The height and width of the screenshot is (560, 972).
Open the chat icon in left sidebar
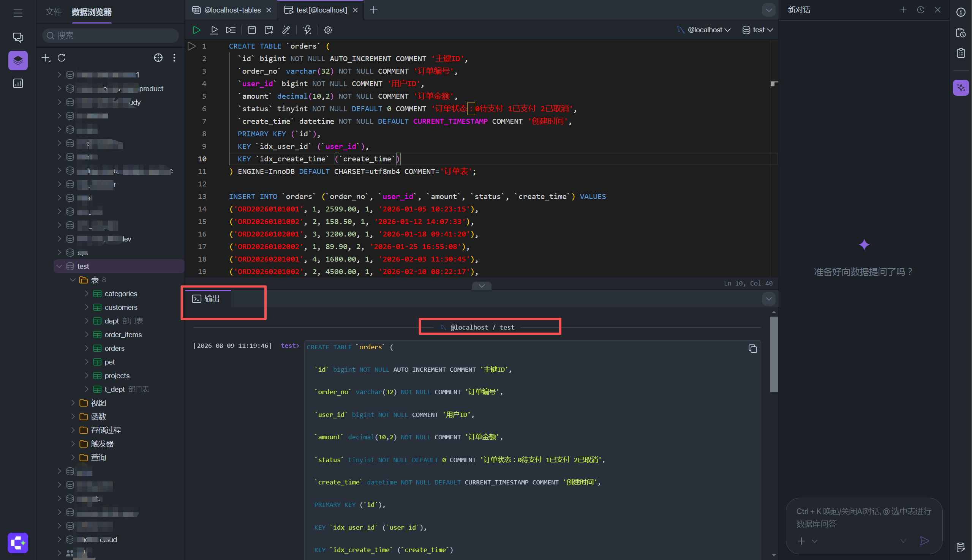tap(18, 37)
